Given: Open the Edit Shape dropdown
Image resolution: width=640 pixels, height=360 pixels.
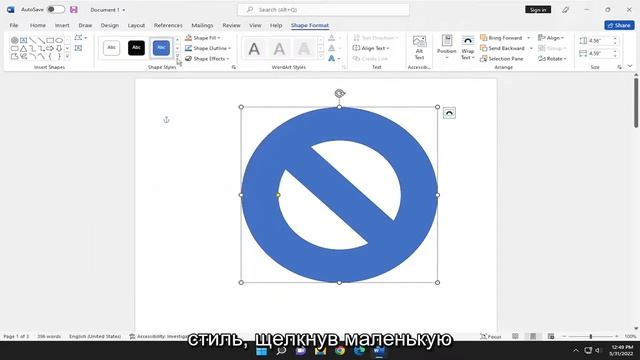Looking at the screenshot, I should coord(80,38).
